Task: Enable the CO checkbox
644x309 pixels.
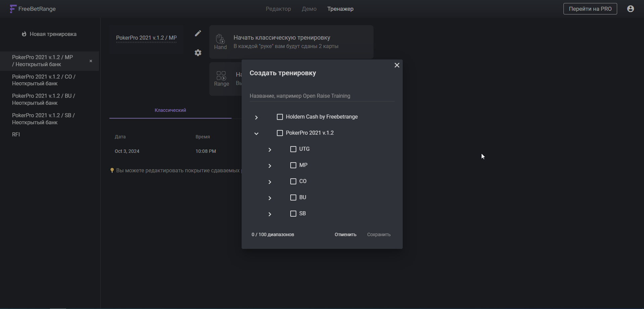Action: (x=293, y=181)
